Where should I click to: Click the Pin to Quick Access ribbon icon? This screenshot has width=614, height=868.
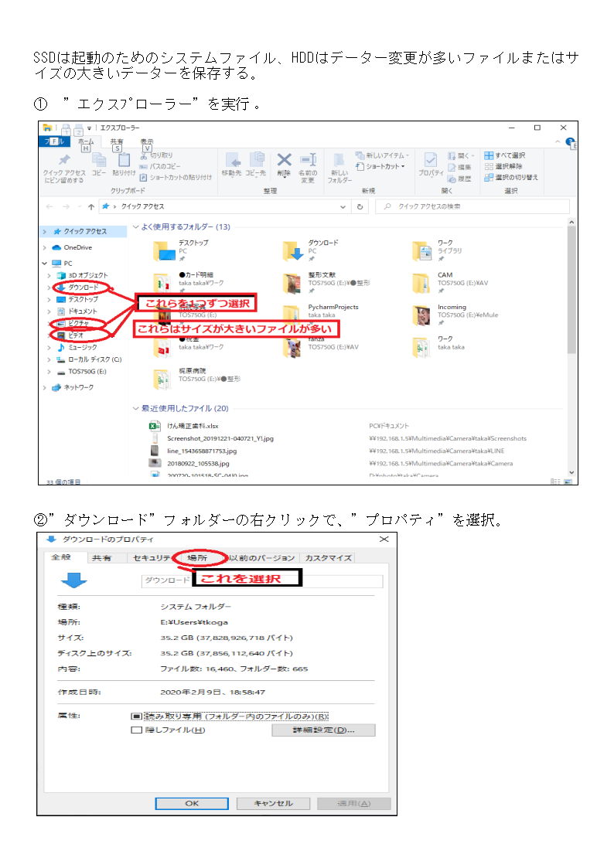64,161
